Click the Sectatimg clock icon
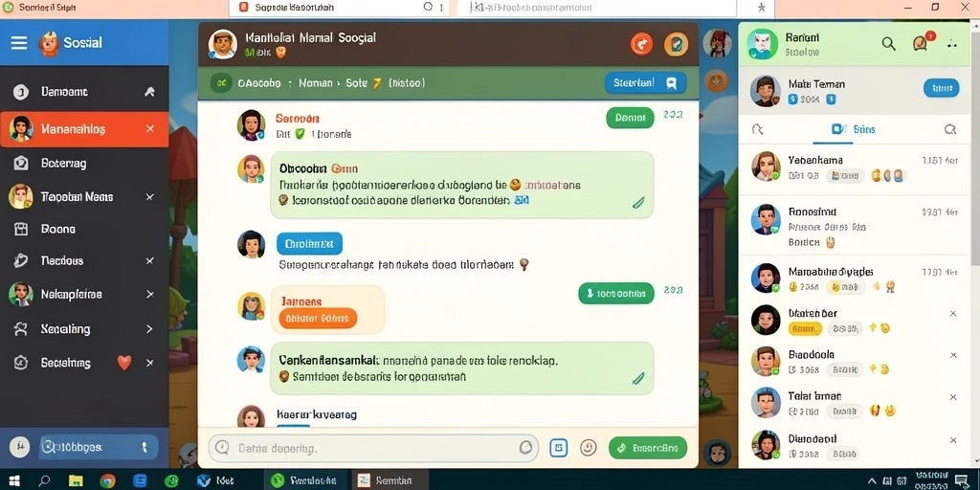Viewport: 980px width, 490px height. (21, 363)
